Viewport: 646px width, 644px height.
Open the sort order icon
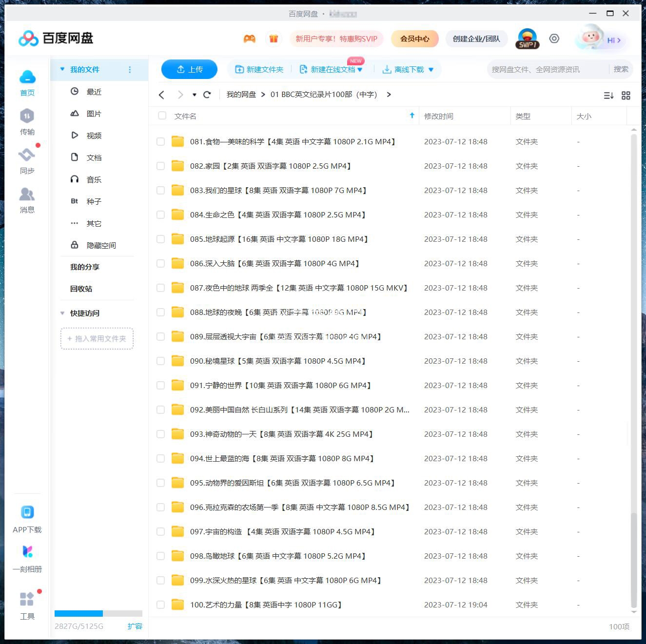(608, 96)
